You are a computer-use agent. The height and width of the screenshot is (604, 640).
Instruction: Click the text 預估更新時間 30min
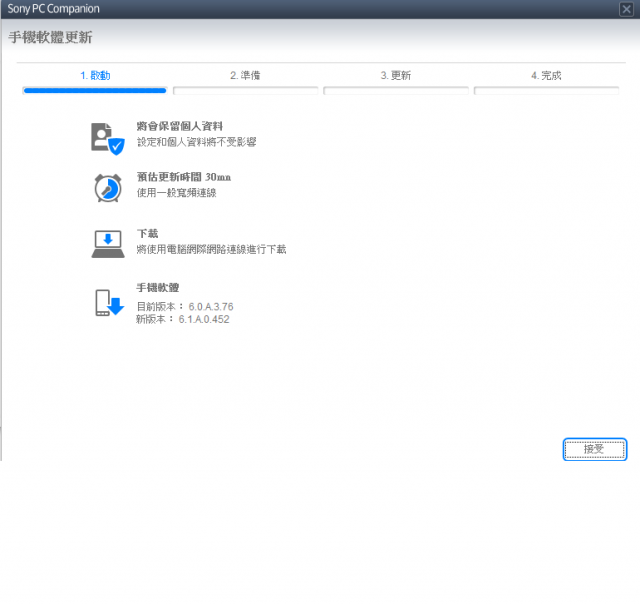tap(184, 177)
